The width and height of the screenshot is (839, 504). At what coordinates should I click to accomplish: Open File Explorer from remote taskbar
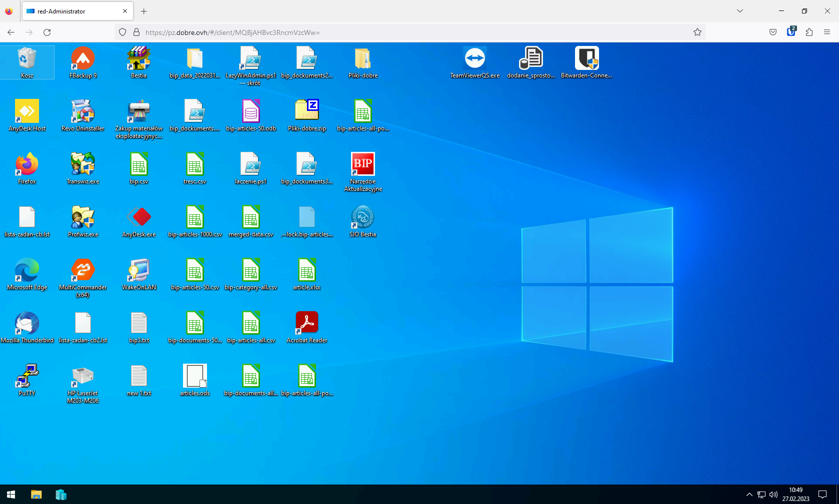(x=36, y=495)
